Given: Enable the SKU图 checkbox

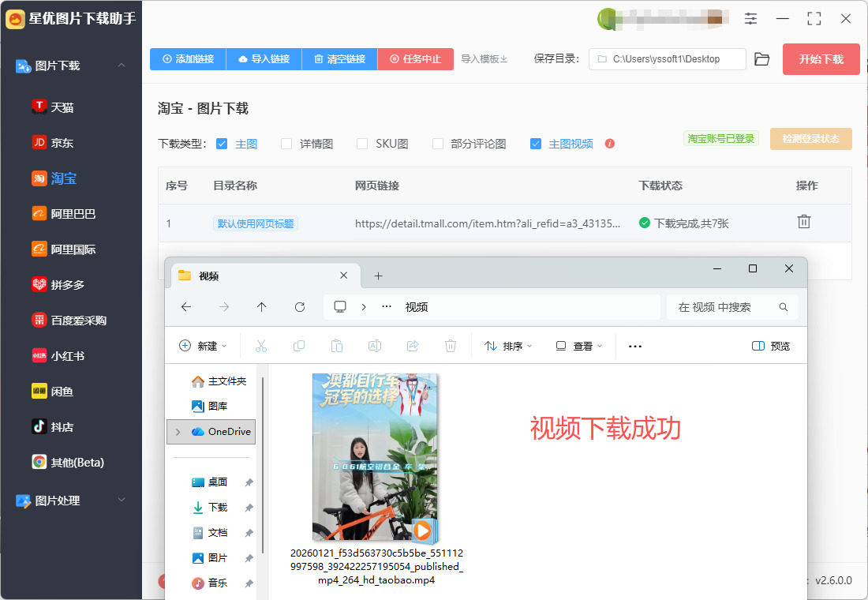Looking at the screenshot, I should [362, 144].
